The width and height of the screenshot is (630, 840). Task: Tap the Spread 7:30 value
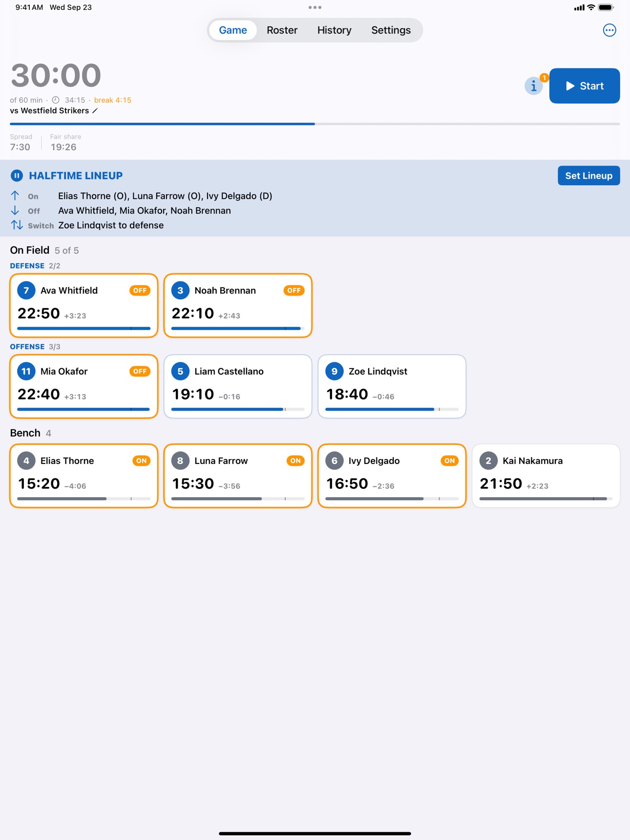coord(20,147)
